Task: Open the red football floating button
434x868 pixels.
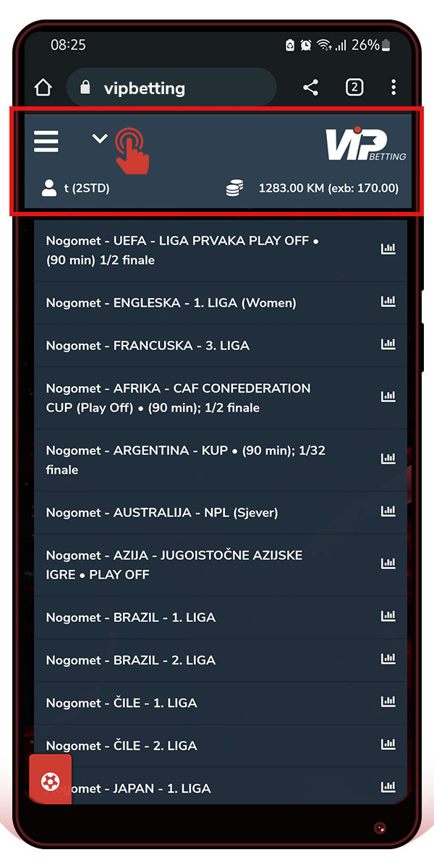Action: pyautogui.click(x=50, y=781)
